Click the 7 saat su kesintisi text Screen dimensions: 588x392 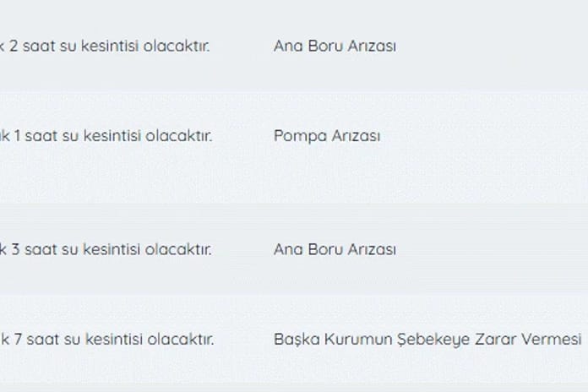[x=108, y=339]
